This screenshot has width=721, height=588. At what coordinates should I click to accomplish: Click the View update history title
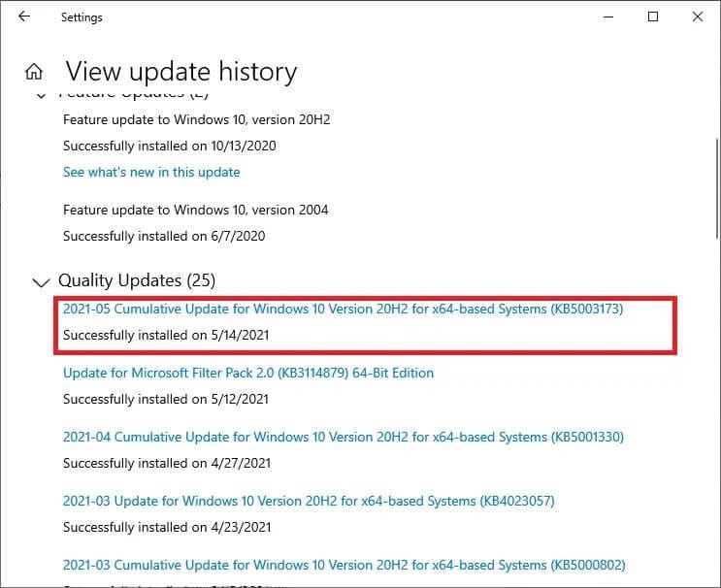pyautogui.click(x=181, y=72)
